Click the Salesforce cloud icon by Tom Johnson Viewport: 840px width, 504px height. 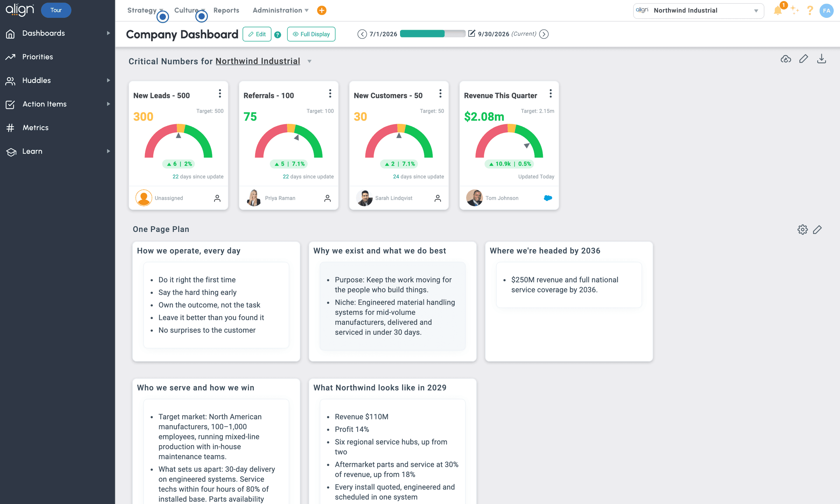pos(548,198)
